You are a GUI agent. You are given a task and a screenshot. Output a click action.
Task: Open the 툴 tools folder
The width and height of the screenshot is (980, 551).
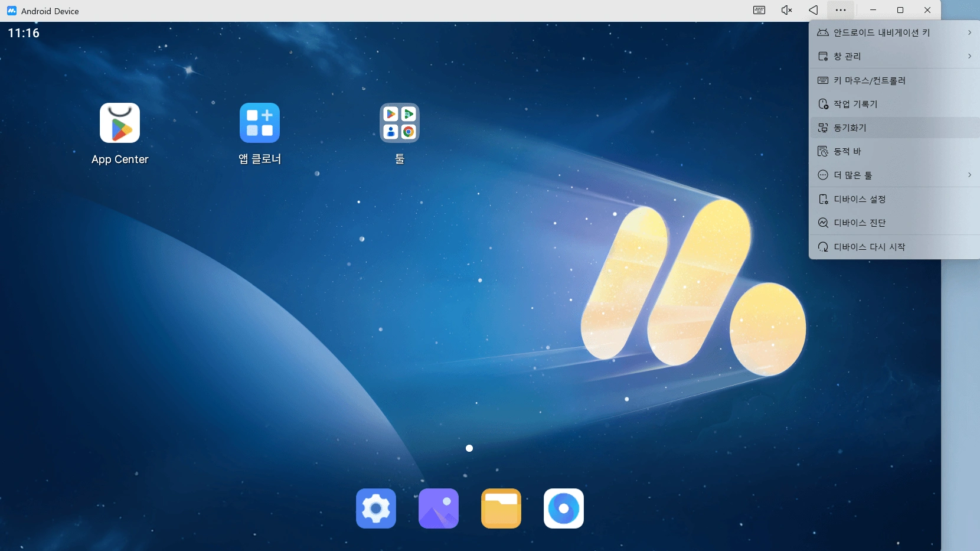pos(400,123)
